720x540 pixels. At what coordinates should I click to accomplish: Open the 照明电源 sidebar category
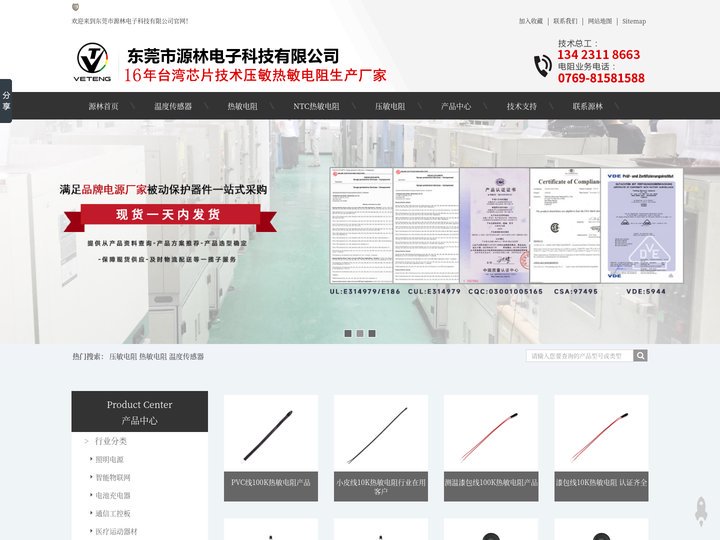click(x=109, y=459)
